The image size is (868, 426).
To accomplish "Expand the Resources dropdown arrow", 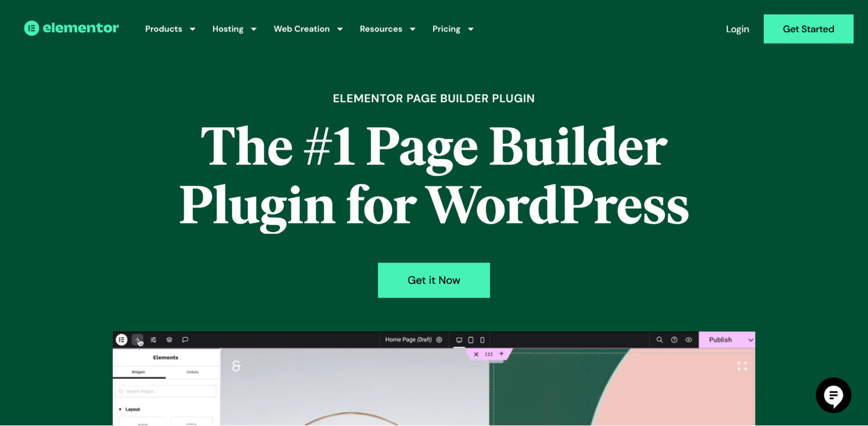I will [413, 29].
